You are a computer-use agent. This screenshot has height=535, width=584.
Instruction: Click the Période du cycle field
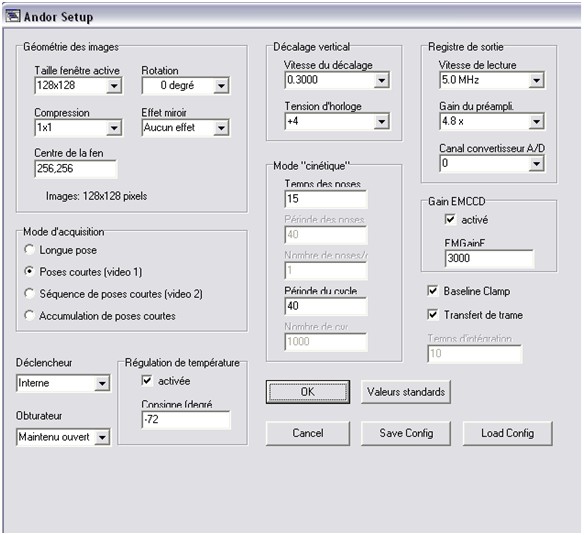326,306
